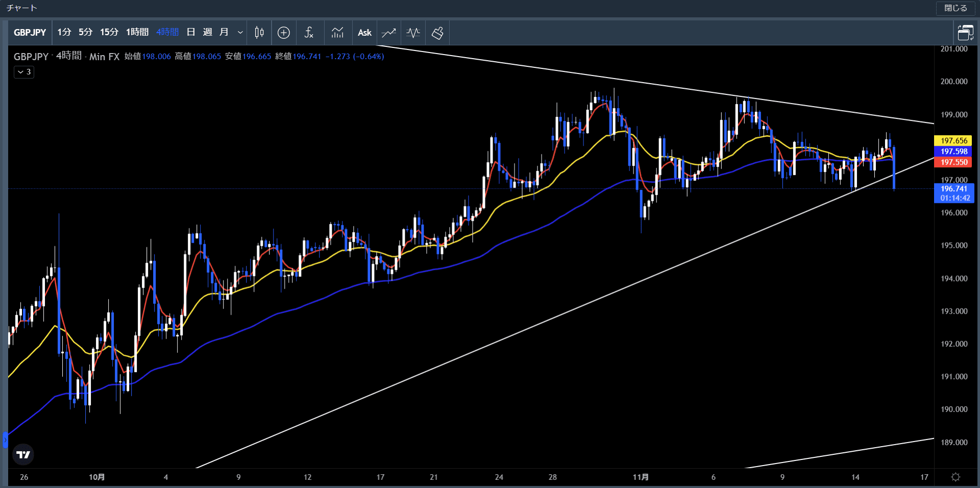Viewport: 980px width, 488px height.
Task: Select the 日 daily timeframe
Action: click(x=191, y=32)
